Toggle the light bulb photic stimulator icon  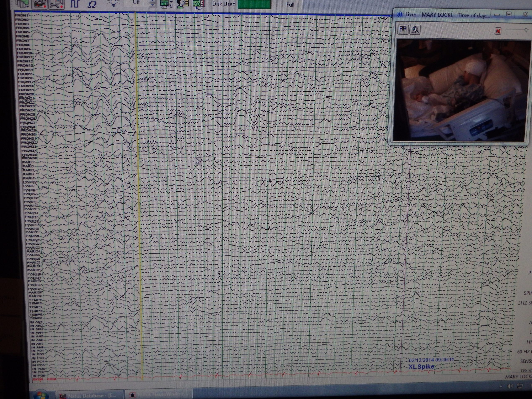coord(113,3)
